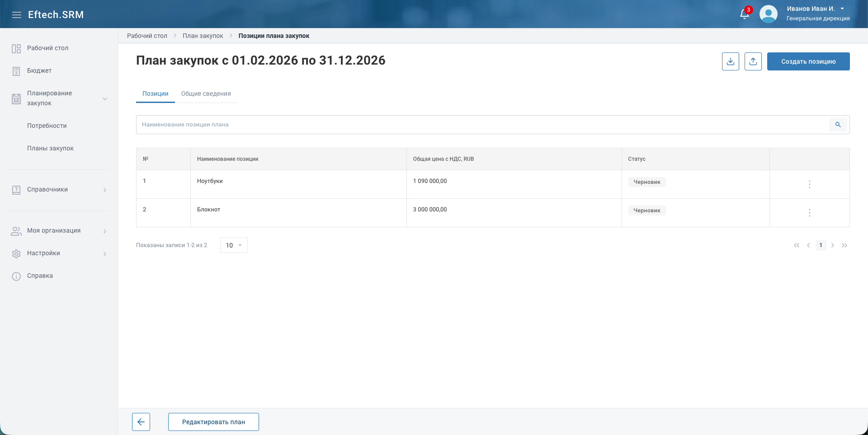Click the Блокнот position name
The image size is (868, 435).
[x=208, y=210]
